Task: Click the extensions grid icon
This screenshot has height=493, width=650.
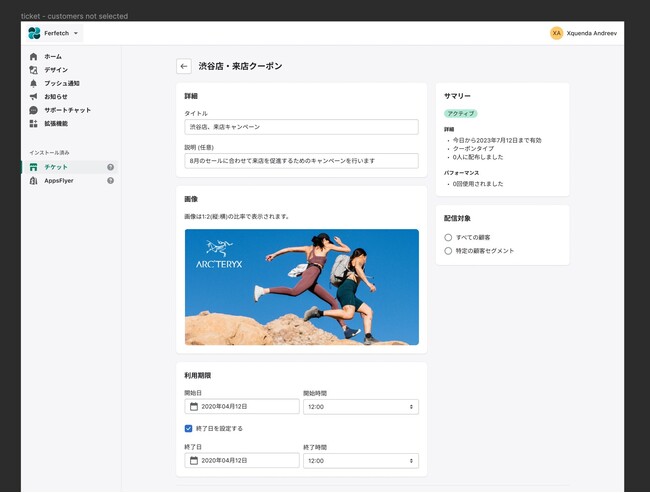Action: 34,123
